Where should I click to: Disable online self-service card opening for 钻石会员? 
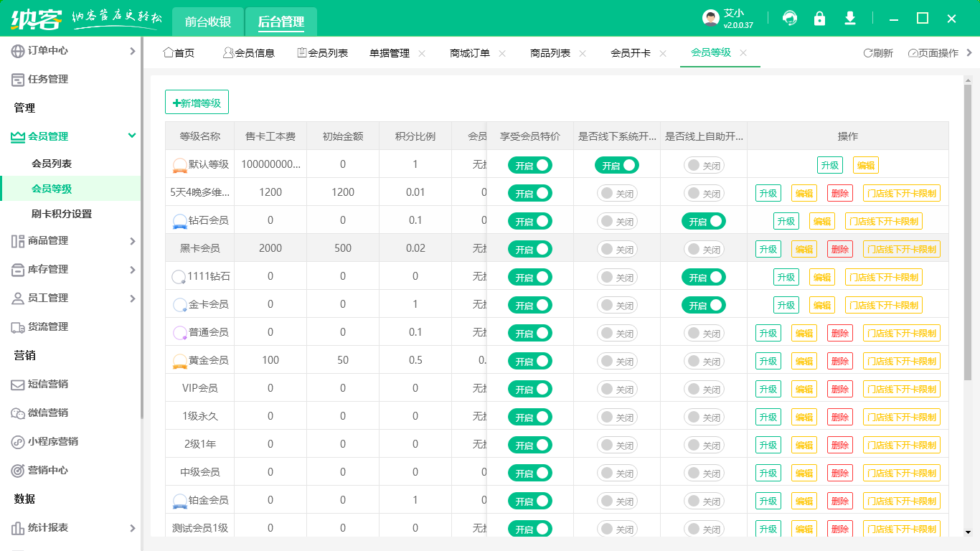704,221
